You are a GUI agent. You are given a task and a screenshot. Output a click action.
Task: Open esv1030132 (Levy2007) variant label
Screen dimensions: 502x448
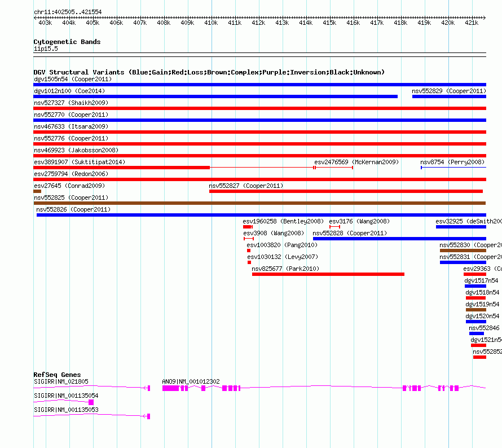[x=283, y=257]
